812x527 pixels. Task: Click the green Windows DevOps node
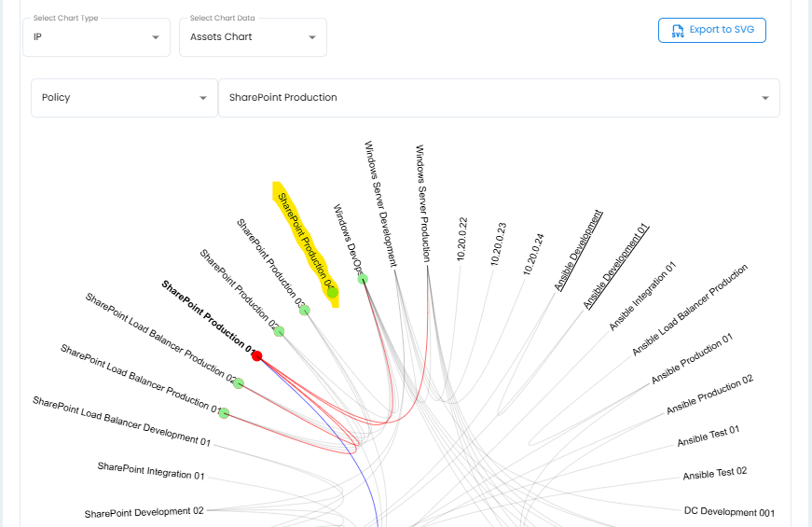click(362, 279)
